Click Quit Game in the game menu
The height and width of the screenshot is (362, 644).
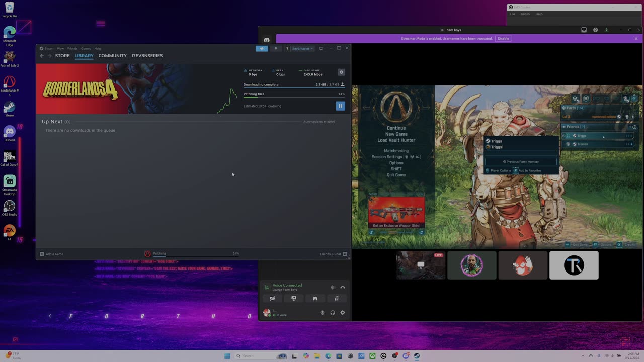pyautogui.click(x=396, y=175)
